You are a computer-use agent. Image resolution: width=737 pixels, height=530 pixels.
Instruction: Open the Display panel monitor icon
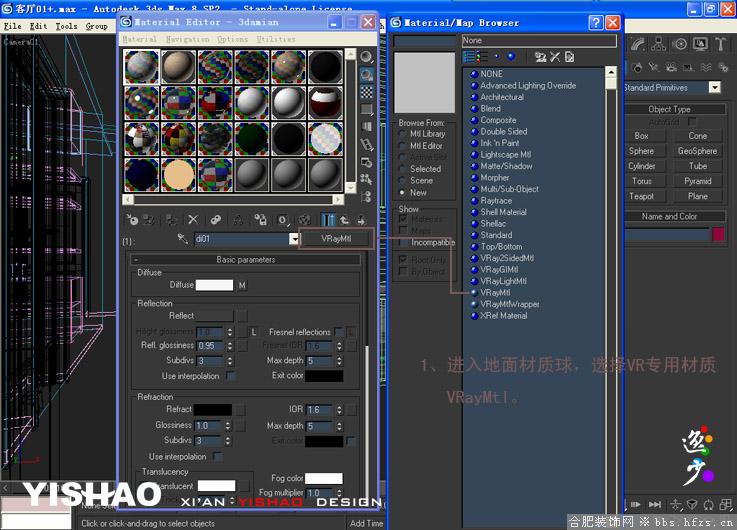click(700, 44)
